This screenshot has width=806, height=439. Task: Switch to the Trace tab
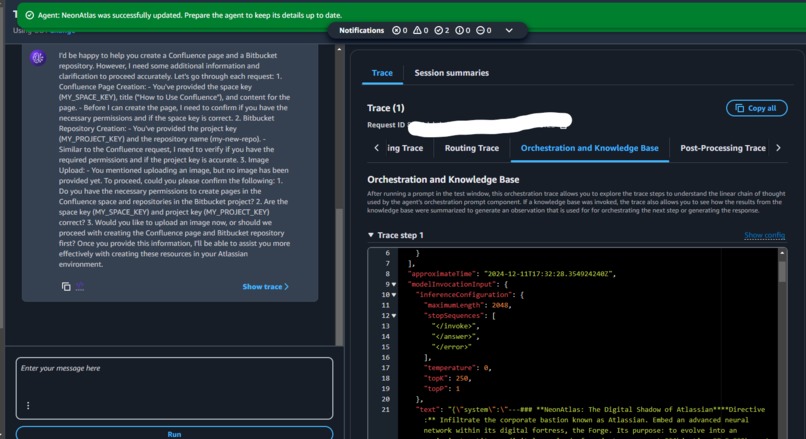[x=382, y=73]
